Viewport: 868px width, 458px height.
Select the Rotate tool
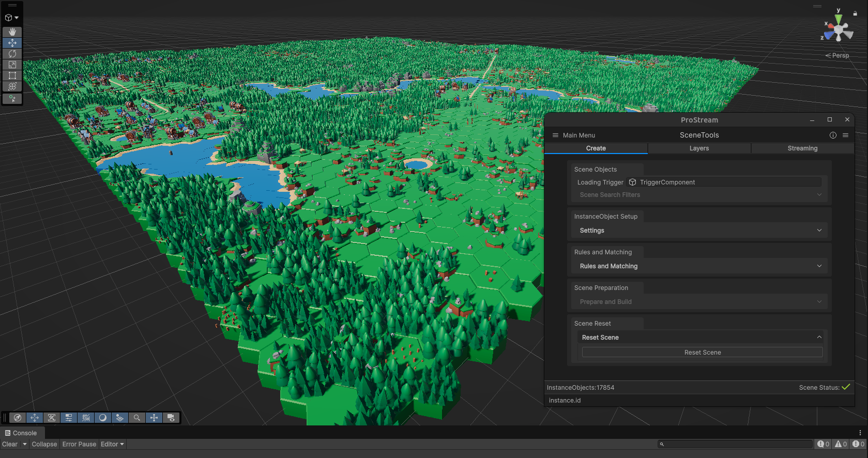pyautogui.click(x=12, y=54)
